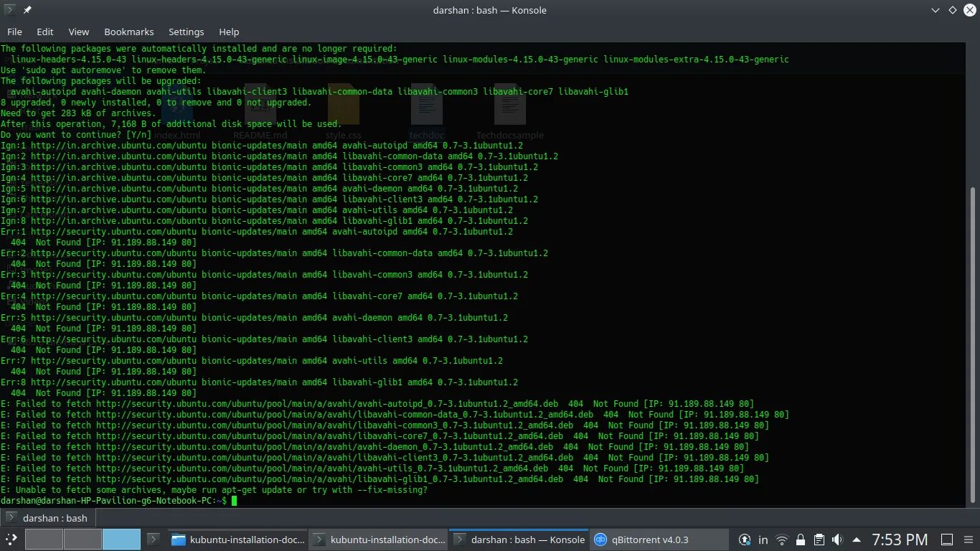Open the clock showing 7:53 PM
The image size is (980, 551).
click(900, 540)
